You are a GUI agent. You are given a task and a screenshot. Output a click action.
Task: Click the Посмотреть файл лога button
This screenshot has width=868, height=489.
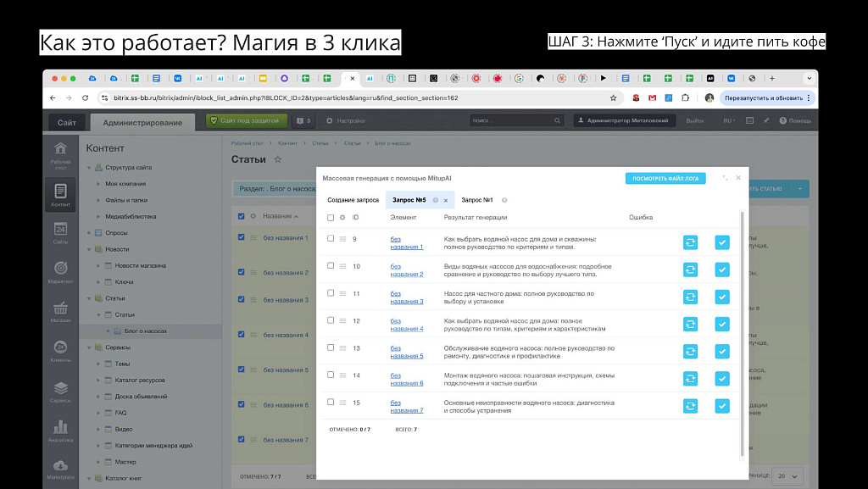point(665,178)
